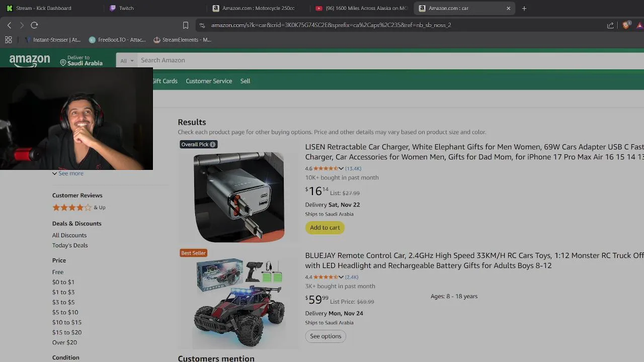The height and width of the screenshot is (362, 644).
Task: Open StreamElements bookmark
Action: 182,40
